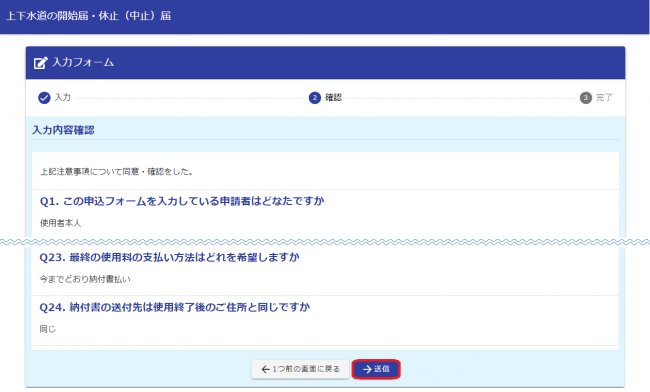Viewport: 650px width, 392px height.
Task: Click the 入力フォーム panel title
Action: pos(83,63)
